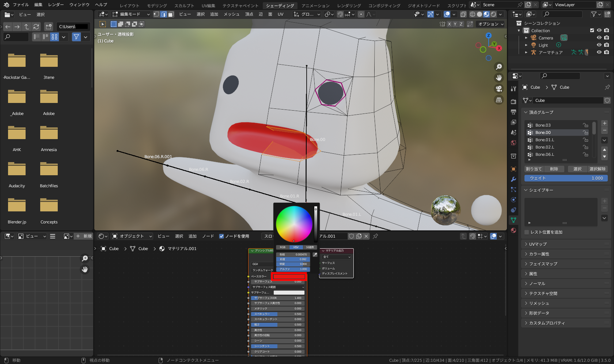This screenshot has height=364, width=614.
Task: Click the 割り当て button
Action: [x=534, y=169]
